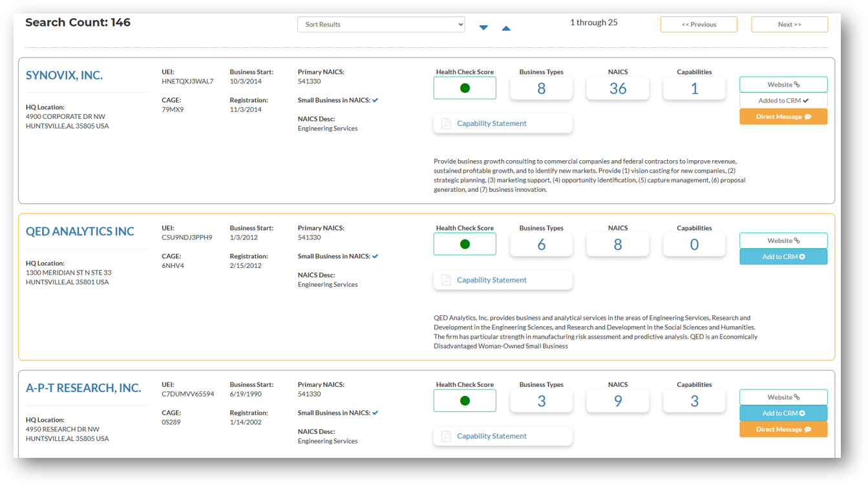Send a Direct Message to A-P-T Research
Screen dimensions: 868x485
click(783, 429)
